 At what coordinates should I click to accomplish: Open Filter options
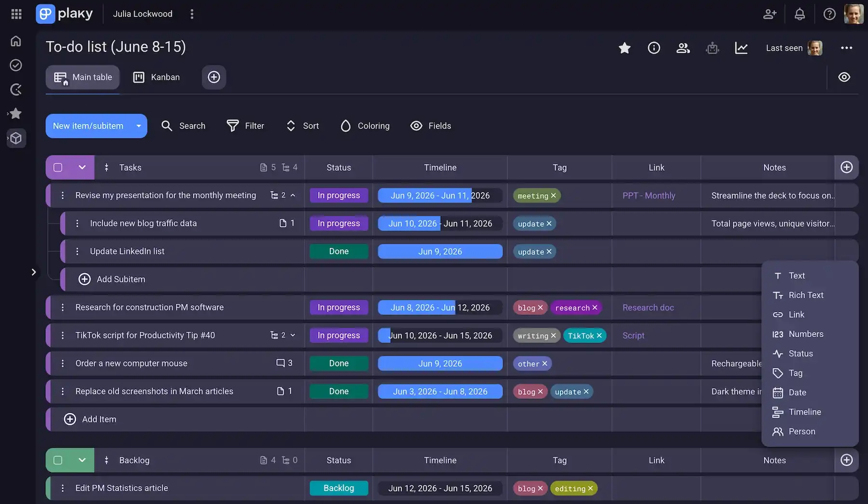pyautogui.click(x=245, y=126)
